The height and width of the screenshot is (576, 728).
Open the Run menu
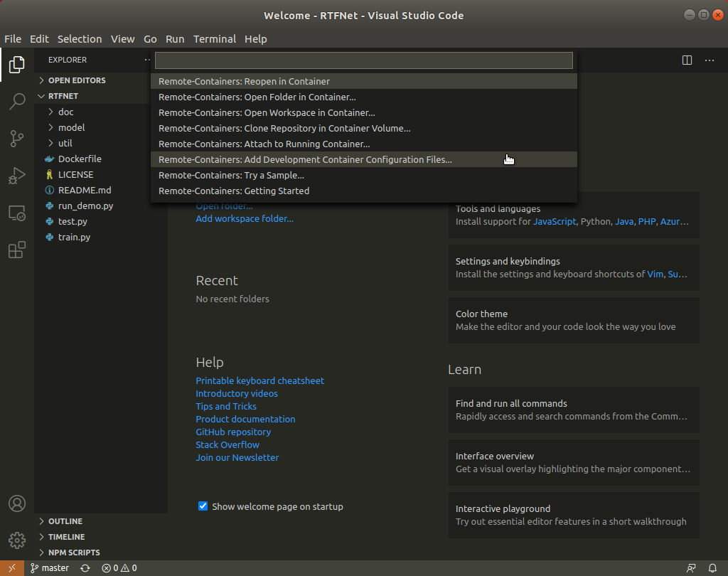click(x=175, y=39)
